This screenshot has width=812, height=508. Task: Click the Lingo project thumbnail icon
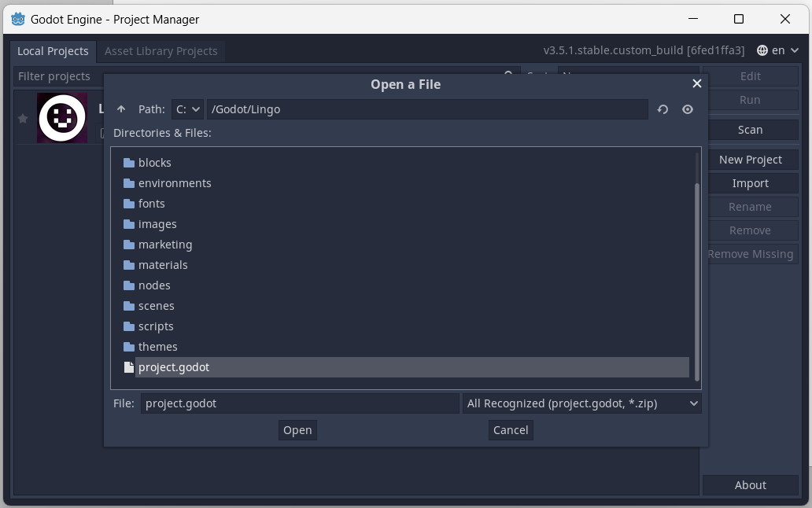pos(62,118)
